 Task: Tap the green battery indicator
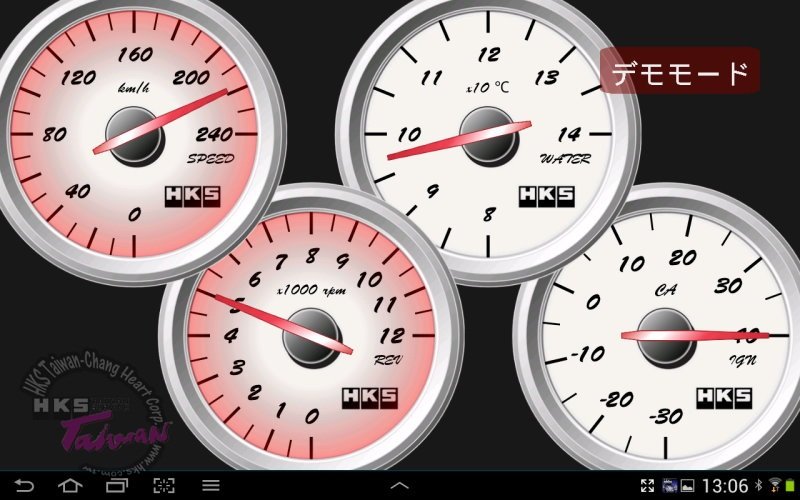pyautogui.click(x=791, y=485)
